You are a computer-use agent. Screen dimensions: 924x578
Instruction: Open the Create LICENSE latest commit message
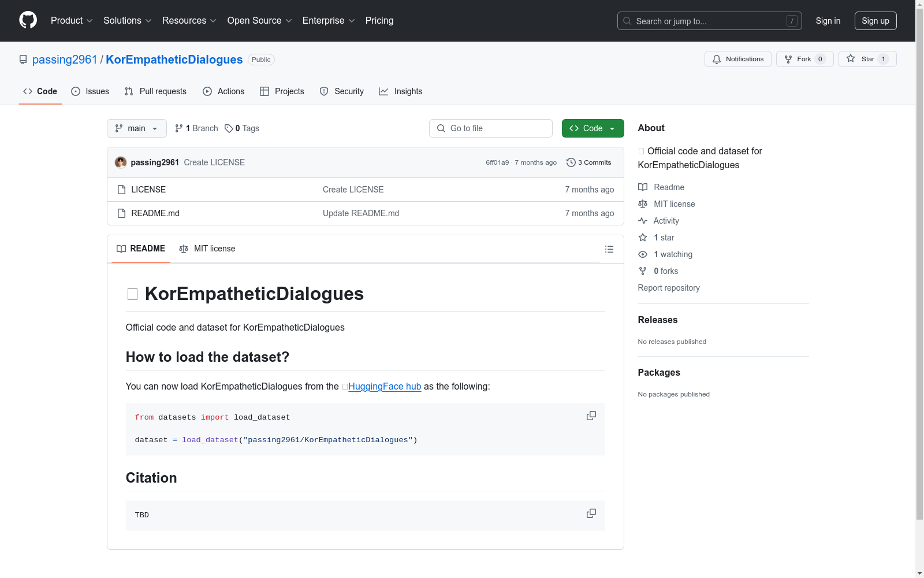214,162
